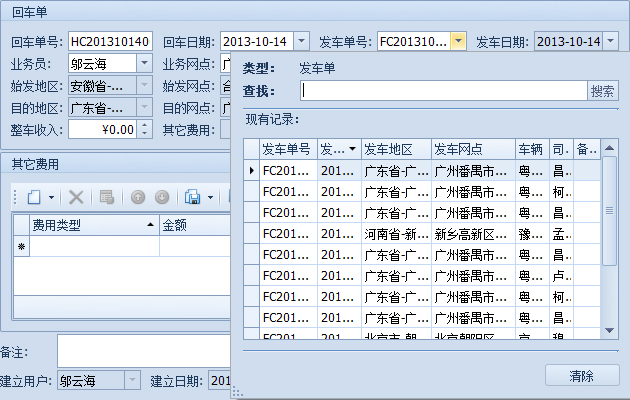The height and width of the screenshot is (400, 630).
Task: Click the 查找 search input field
Action: 443,91
